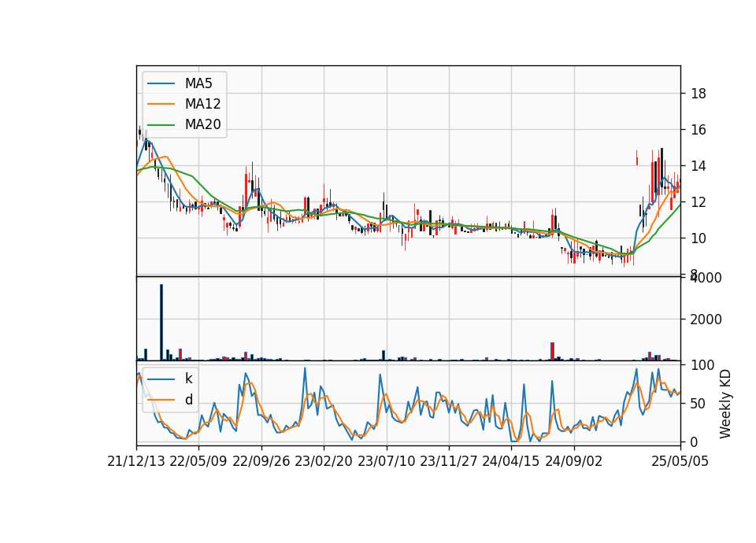Image resolution: width=756 pixels, height=543 pixels.
Task: Click the 10 price axis tick
Action: click(699, 238)
